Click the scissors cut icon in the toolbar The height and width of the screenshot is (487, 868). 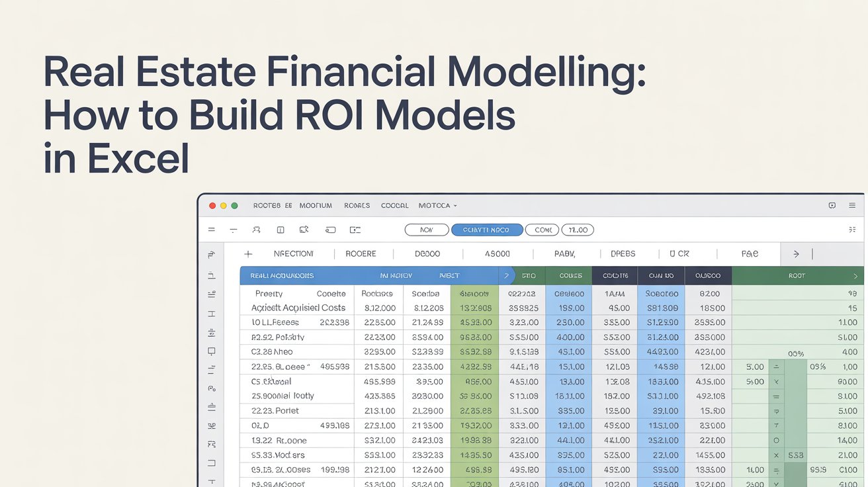[x=302, y=230]
